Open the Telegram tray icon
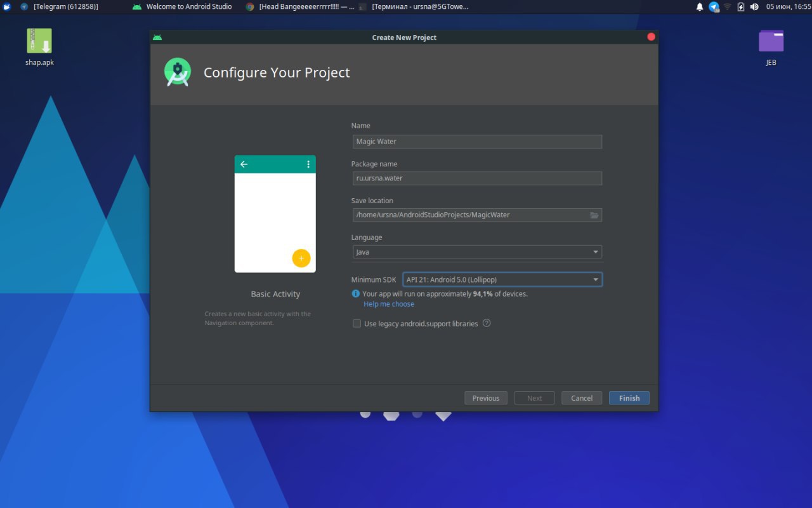The image size is (812, 508). point(714,6)
